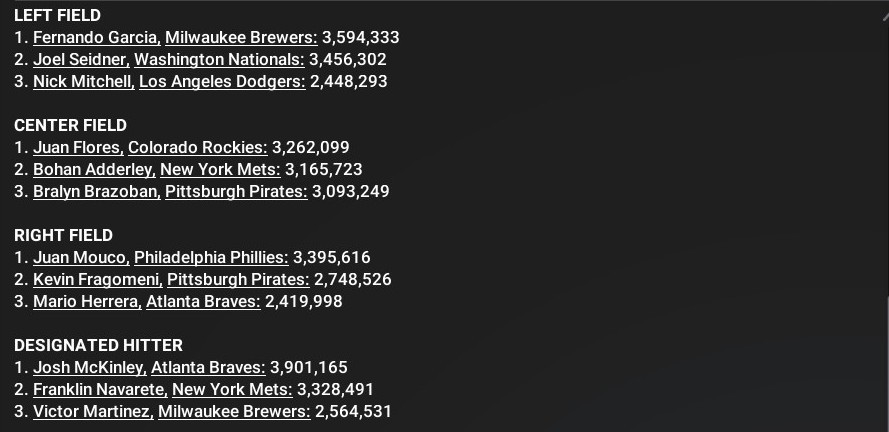This screenshot has width=889, height=432.
Task: Open Bralyn Brazoban's profile link
Action: pyautogui.click(x=95, y=192)
